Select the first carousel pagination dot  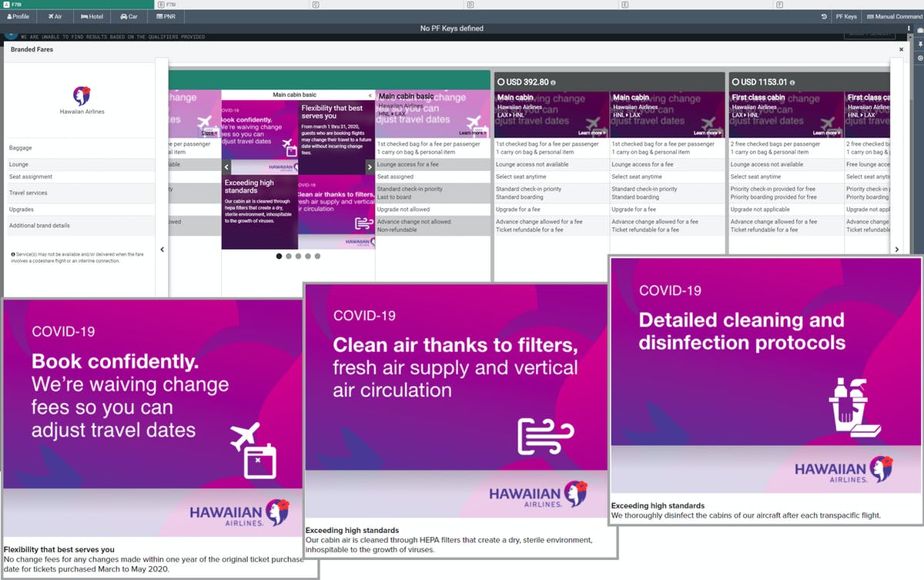[279, 256]
